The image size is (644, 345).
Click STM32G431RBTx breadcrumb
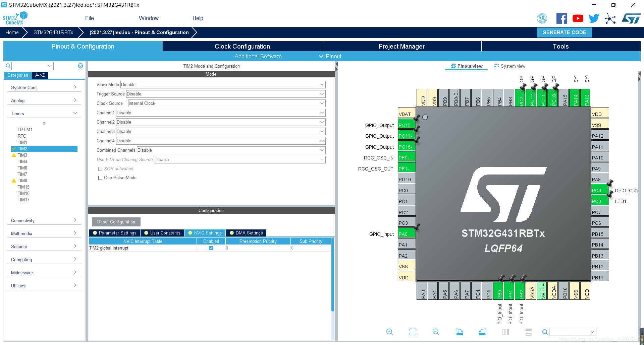pyautogui.click(x=53, y=32)
